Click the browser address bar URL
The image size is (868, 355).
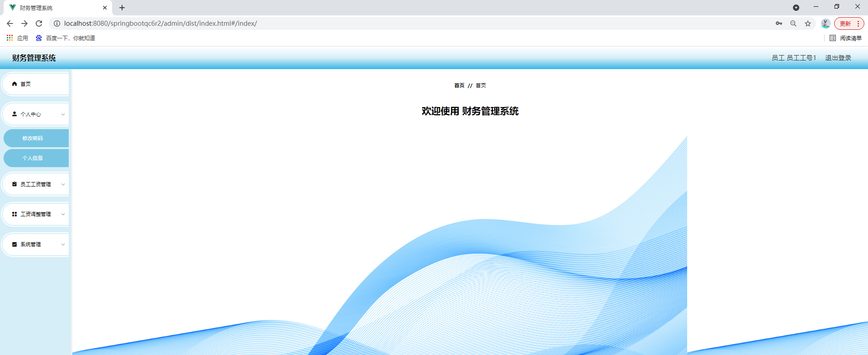point(160,23)
